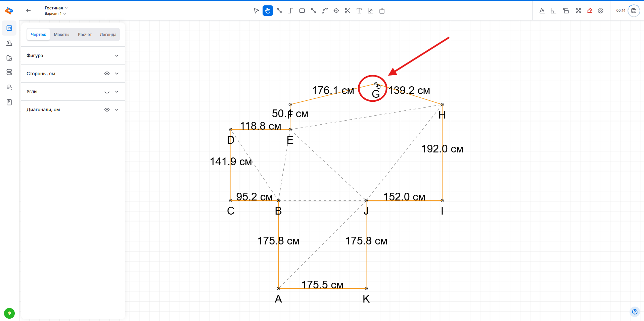Screen dimensions: 644x321
Task: Open the Гостиная project dropdown
Action: click(56, 8)
